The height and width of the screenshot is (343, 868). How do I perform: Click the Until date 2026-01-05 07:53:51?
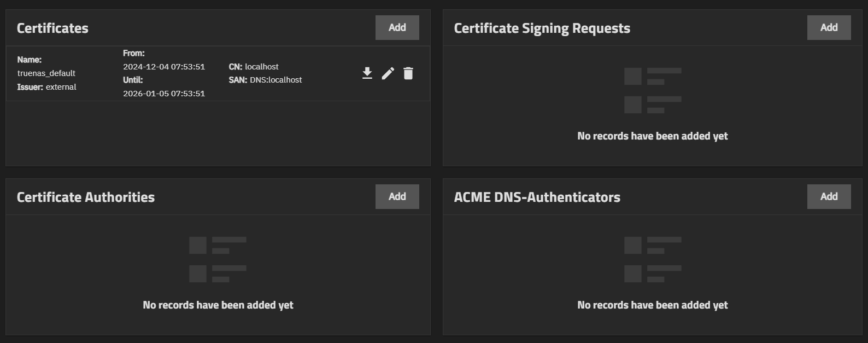tap(164, 94)
